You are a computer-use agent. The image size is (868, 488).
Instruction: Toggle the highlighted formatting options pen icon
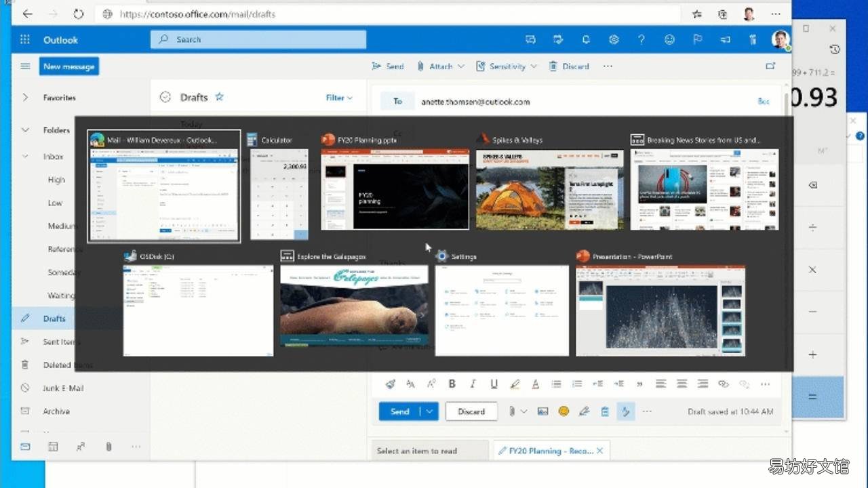click(x=625, y=411)
